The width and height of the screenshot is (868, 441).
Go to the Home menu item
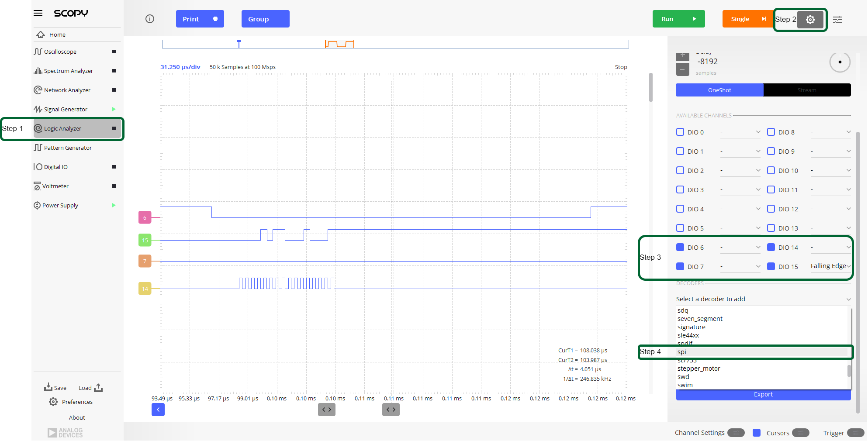tap(56, 34)
